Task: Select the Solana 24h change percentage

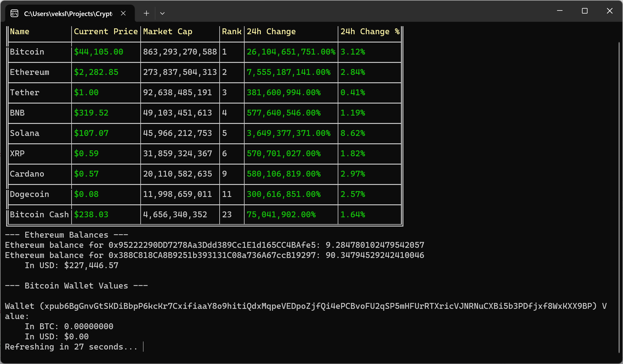Action: (353, 133)
